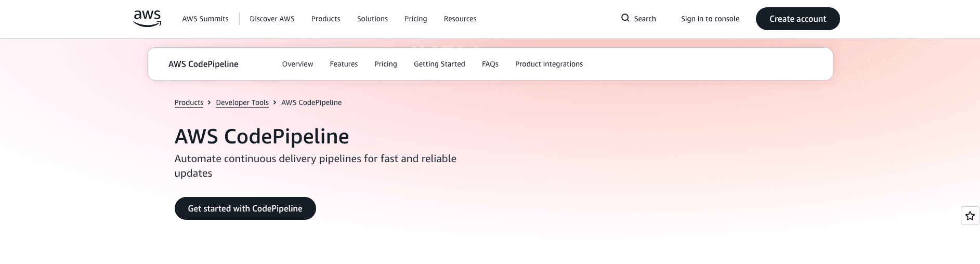
Task: Open the Product Integrations tab
Action: click(x=549, y=64)
